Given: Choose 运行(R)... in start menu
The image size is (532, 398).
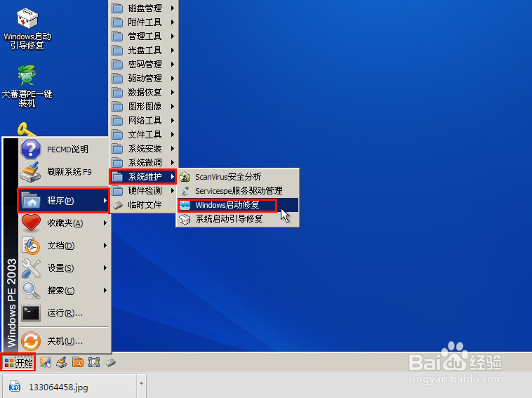Looking at the screenshot, I should click(65, 313).
